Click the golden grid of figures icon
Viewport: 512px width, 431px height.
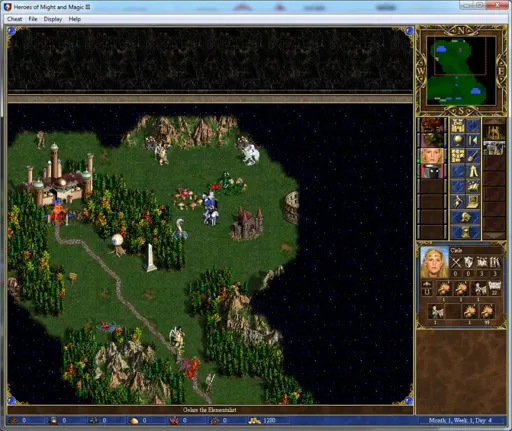pos(458,156)
